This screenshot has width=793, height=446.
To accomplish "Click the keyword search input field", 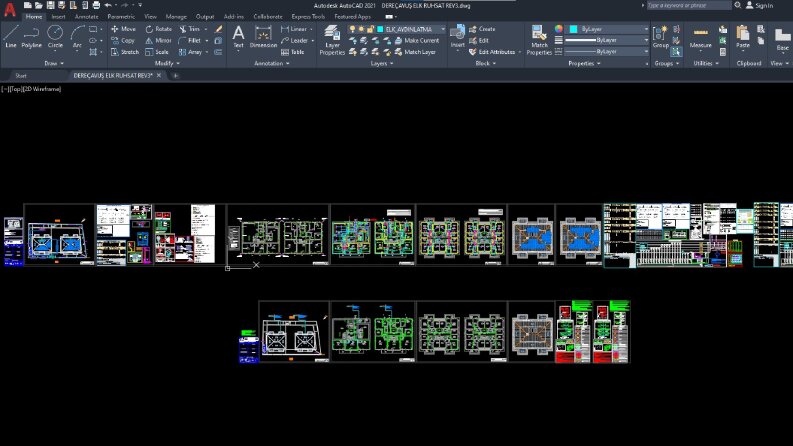I will click(x=689, y=5).
